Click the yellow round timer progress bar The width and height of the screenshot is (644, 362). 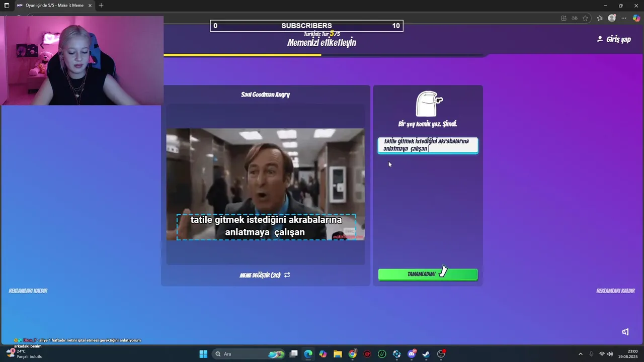pos(243,55)
